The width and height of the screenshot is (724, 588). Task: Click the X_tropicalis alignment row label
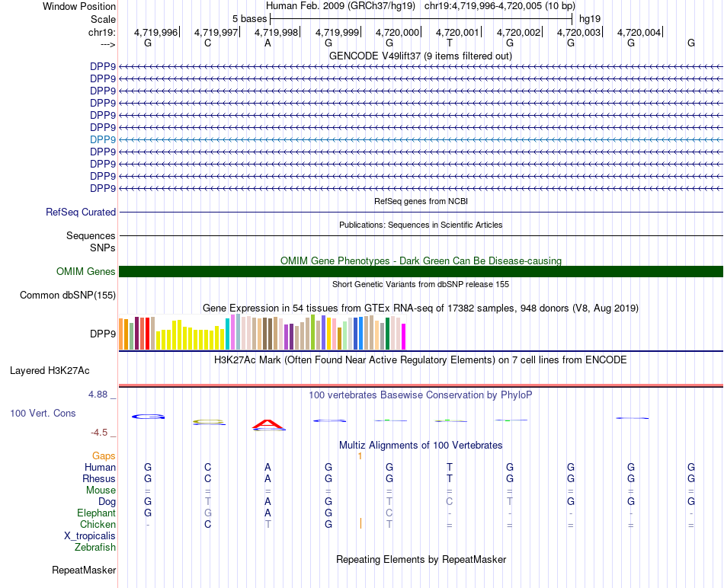tap(90, 536)
